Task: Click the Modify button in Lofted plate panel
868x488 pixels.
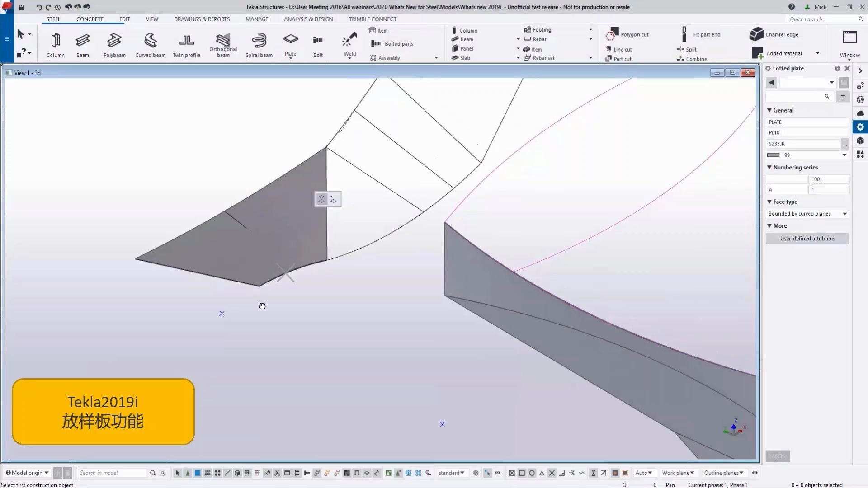Action: coord(778,456)
